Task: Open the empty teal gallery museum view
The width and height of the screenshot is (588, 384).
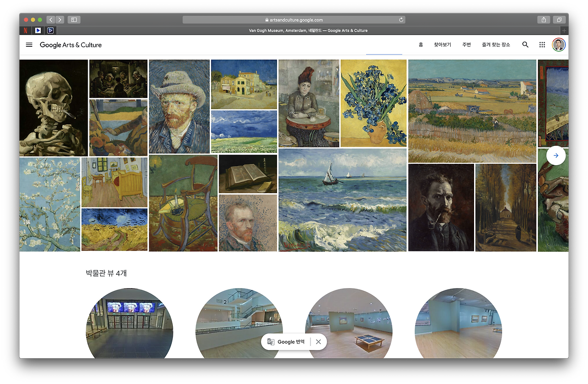Action: [458, 323]
